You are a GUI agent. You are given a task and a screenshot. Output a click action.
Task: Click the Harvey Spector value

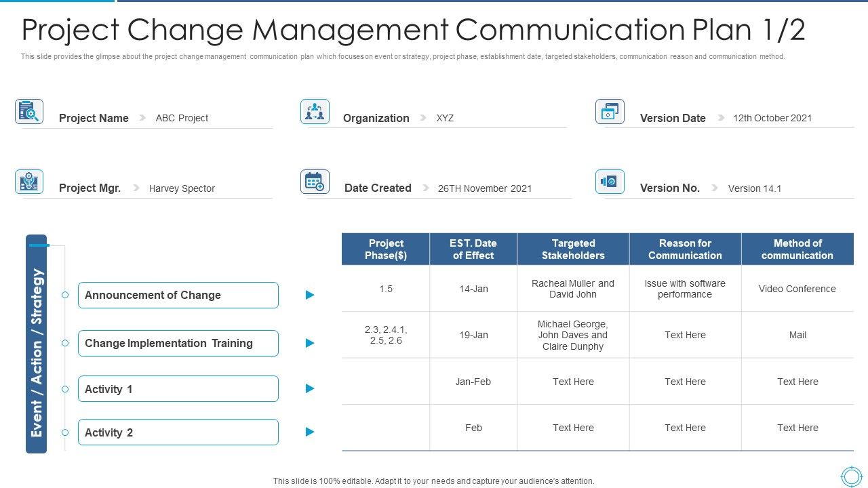[182, 188]
